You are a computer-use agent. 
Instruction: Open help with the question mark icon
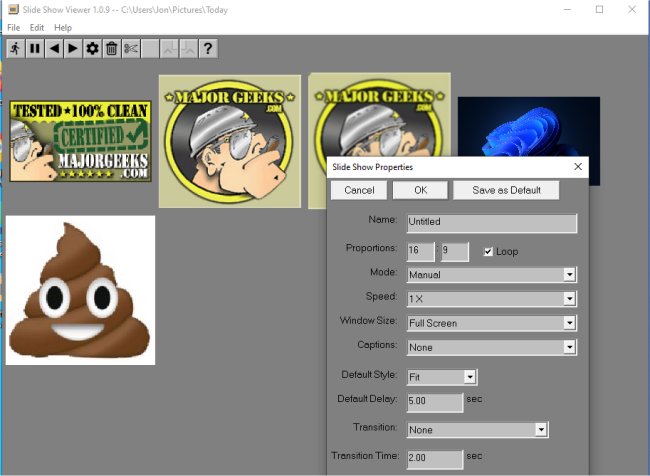pos(208,49)
